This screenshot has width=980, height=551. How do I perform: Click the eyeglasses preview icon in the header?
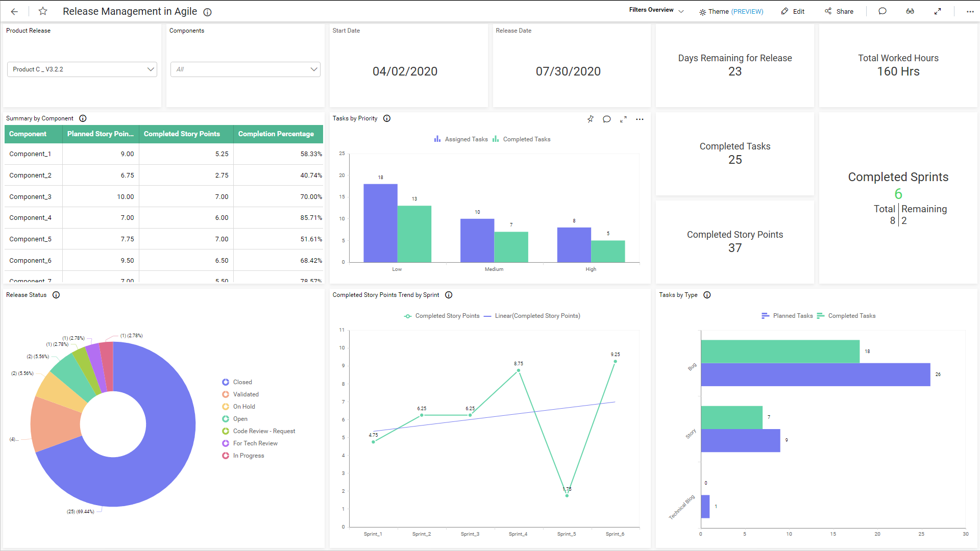910,11
